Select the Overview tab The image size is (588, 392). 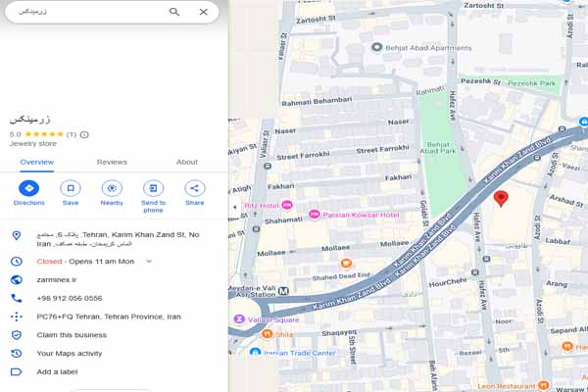[37, 162]
